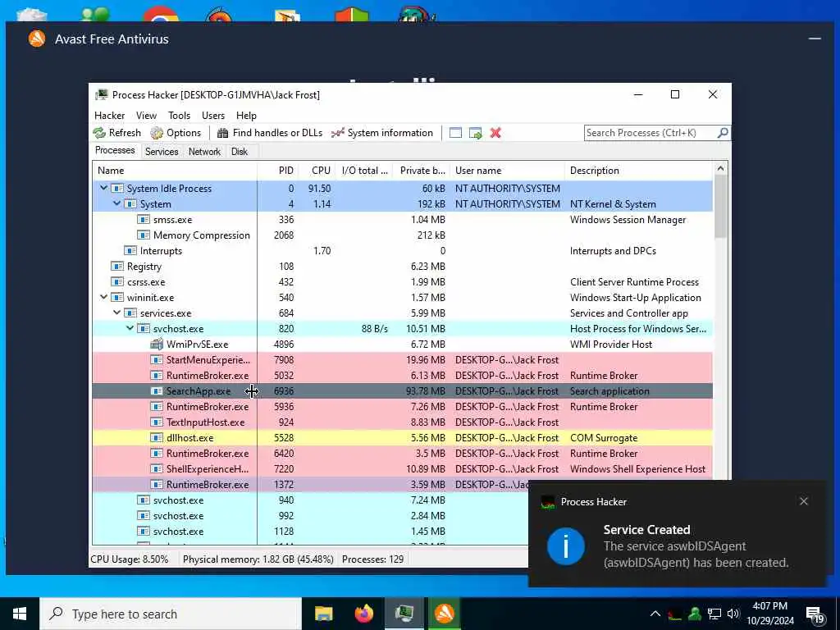
Task: Select the Processes tab
Action: point(115,151)
